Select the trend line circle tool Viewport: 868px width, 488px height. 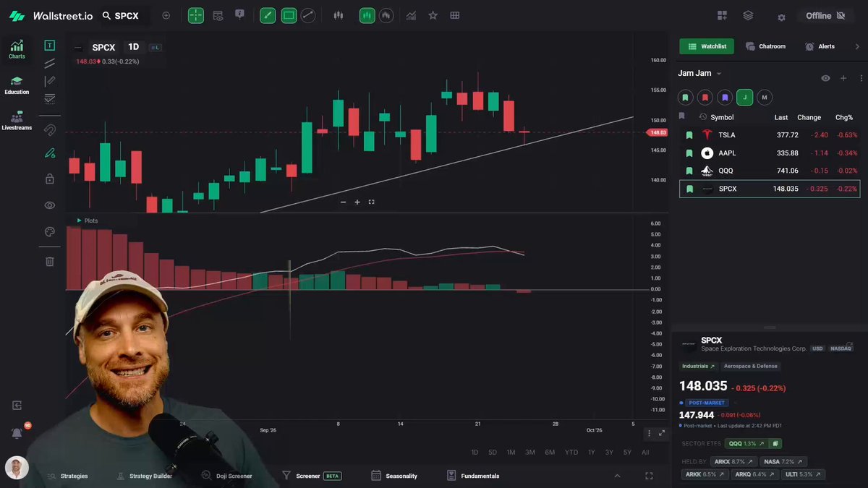coord(309,15)
